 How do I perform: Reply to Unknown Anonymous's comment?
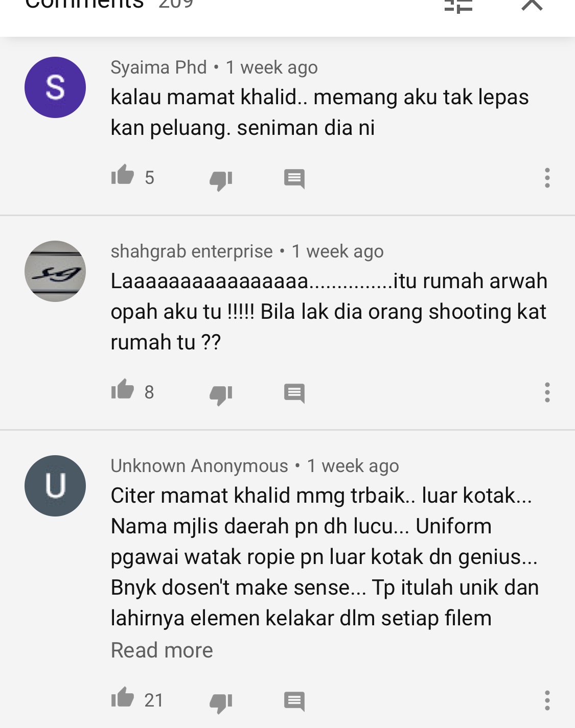click(x=294, y=701)
